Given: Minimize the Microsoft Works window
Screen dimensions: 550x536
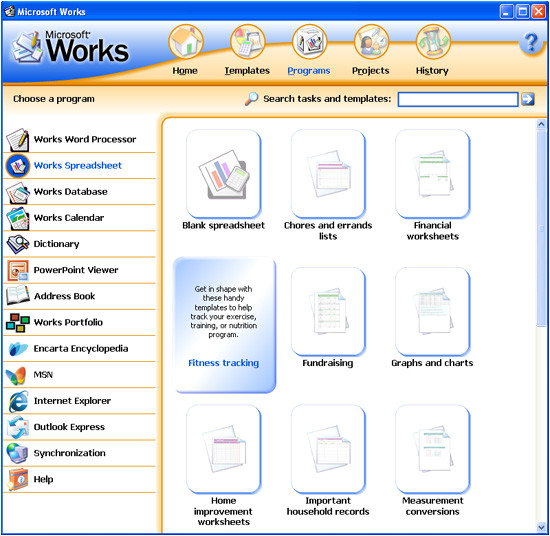Looking at the screenshot, I should click(x=506, y=12).
